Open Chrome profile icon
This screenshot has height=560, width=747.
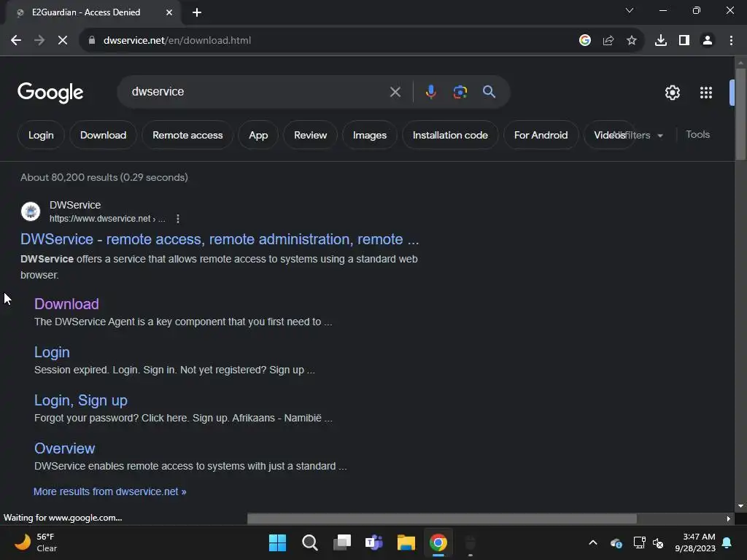click(x=708, y=41)
